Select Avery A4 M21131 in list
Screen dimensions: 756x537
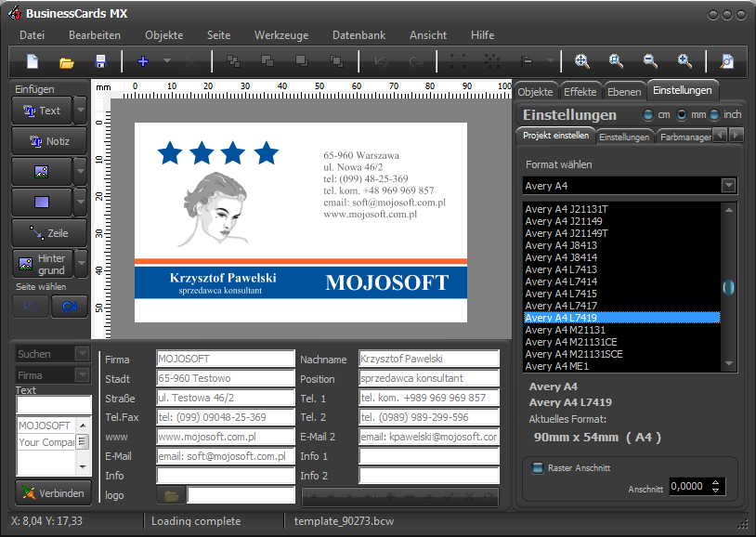pyautogui.click(x=621, y=330)
